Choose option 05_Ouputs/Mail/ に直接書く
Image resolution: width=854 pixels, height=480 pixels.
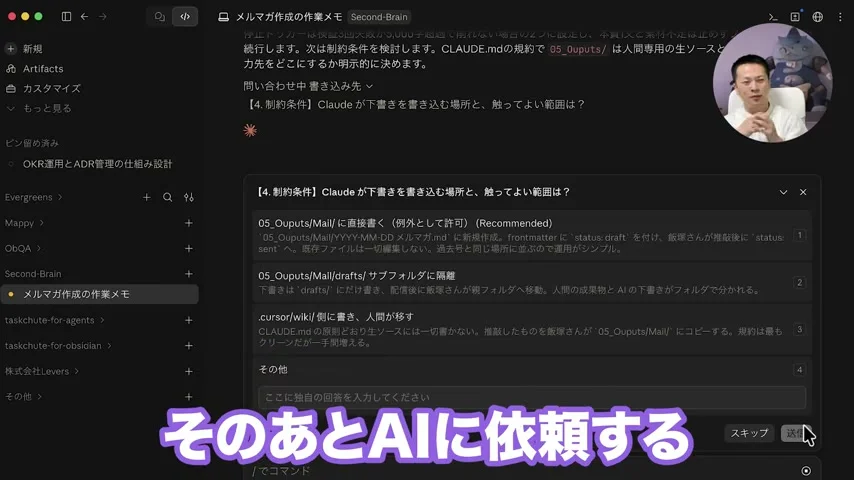coord(532,235)
